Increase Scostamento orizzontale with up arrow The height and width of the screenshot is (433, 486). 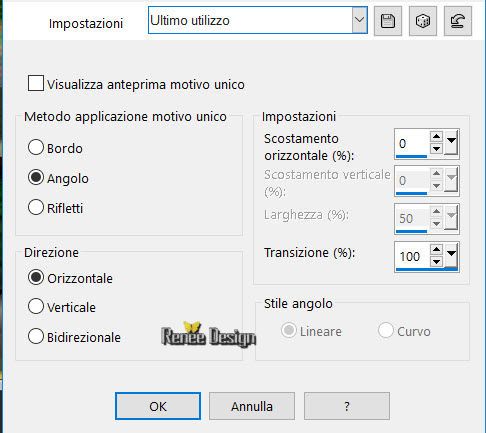[436, 137]
